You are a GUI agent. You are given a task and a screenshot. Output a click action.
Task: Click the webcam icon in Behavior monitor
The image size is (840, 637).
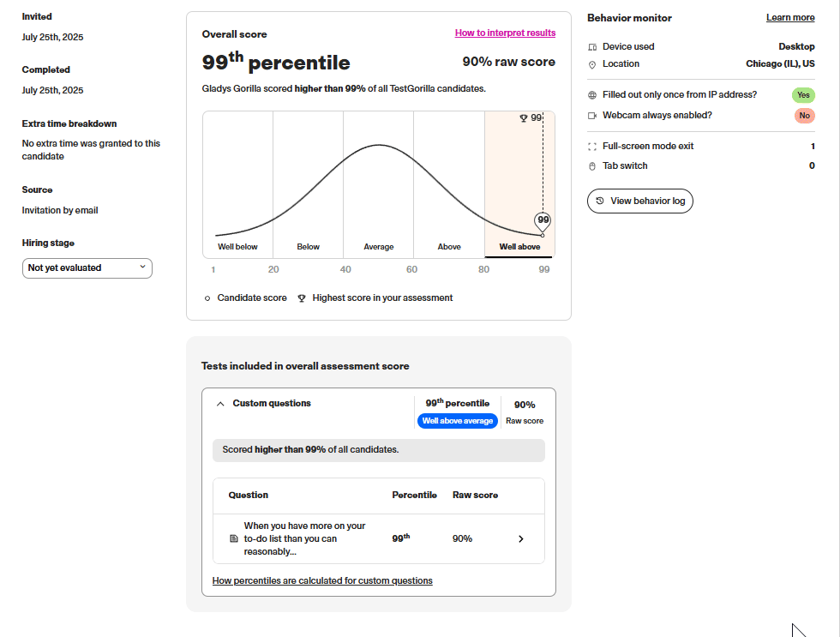(x=591, y=115)
